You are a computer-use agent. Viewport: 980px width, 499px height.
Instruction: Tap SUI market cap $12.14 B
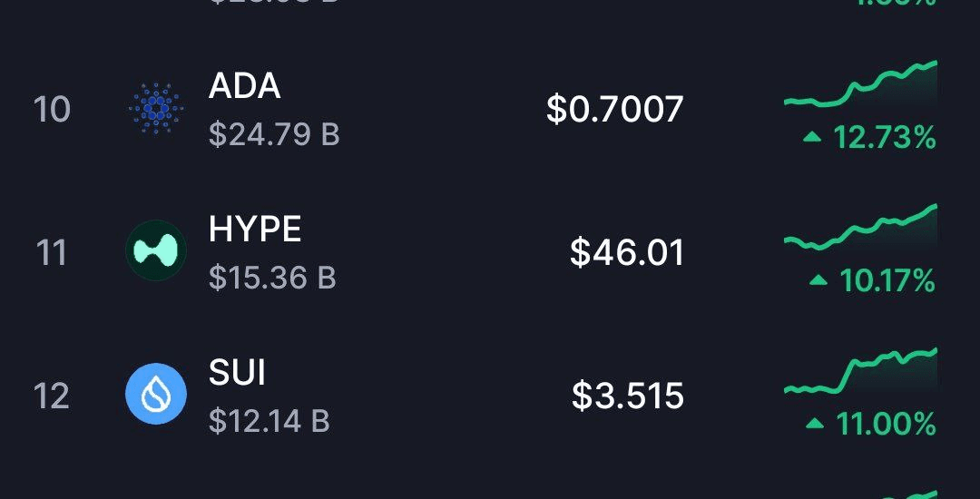269,422
